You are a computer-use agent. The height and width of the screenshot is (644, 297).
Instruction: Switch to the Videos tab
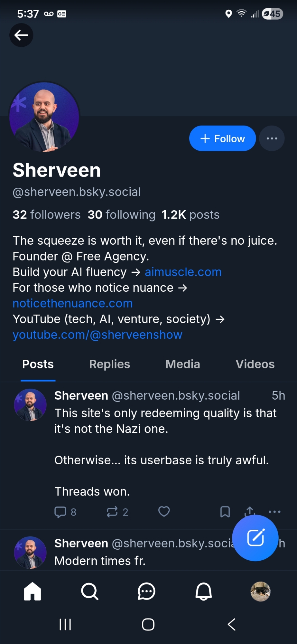255,364
